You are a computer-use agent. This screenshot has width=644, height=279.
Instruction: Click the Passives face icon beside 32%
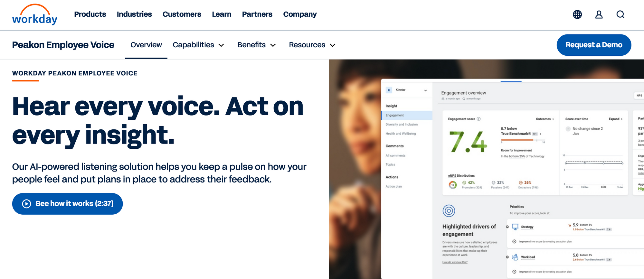click(x=493, y=182)
